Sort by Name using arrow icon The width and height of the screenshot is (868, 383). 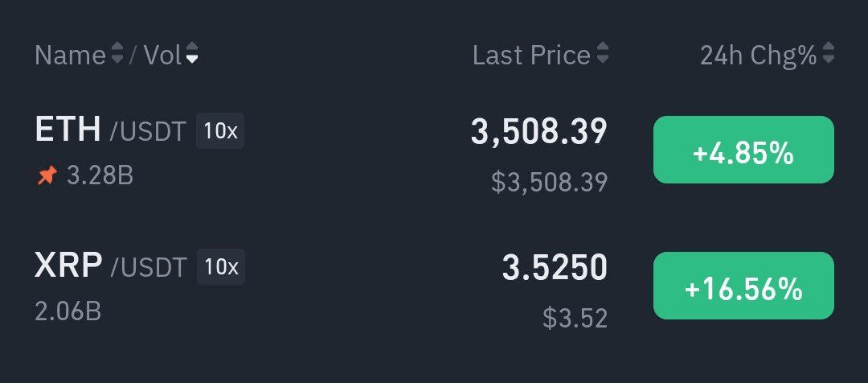coord(117,53)
